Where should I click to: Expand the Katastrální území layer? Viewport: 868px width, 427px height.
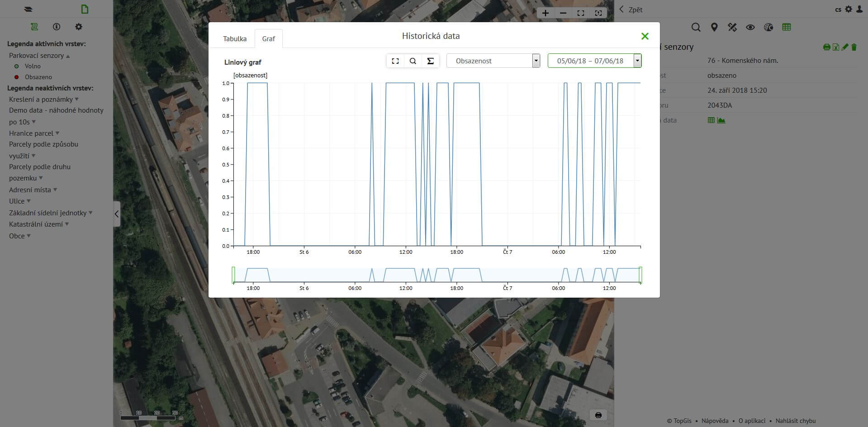tap(67, 224)
